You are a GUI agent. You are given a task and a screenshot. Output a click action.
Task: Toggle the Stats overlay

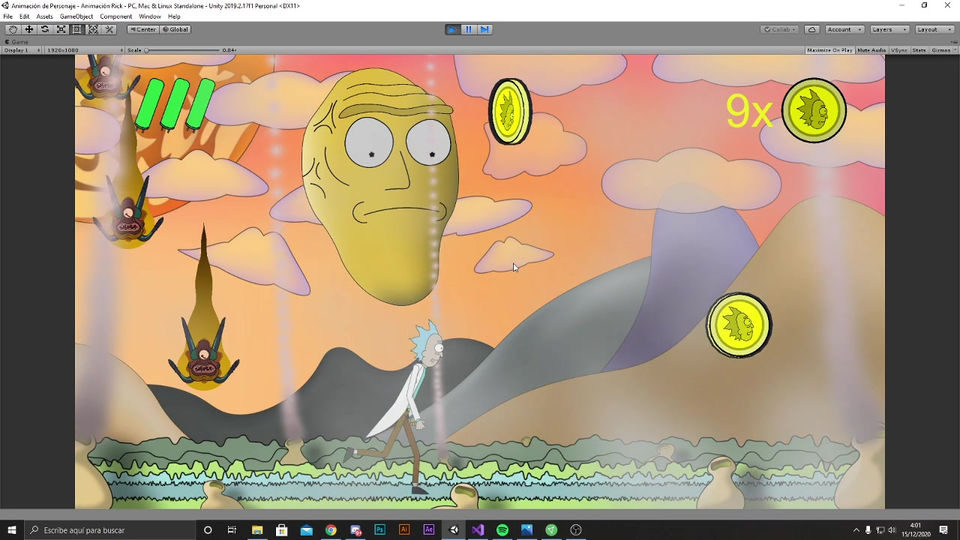pyautogui.click(x=919, y=50)
